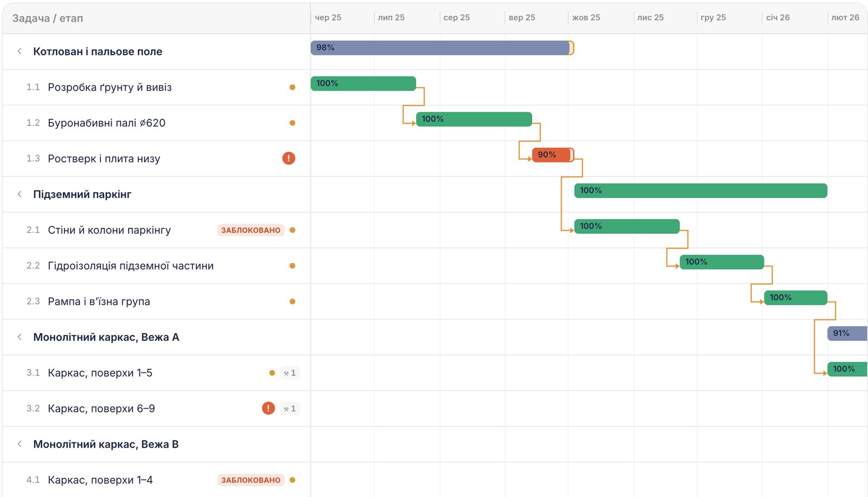
Task: Click orange status dot for Стіни й колони паркінгу
Action: [x=292, y=230]
